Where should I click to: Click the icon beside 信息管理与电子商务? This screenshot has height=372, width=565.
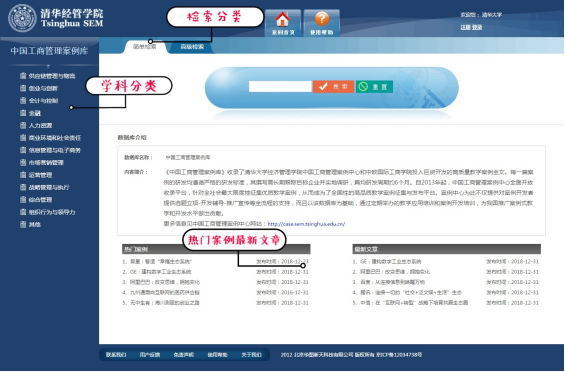coord(23,150)
